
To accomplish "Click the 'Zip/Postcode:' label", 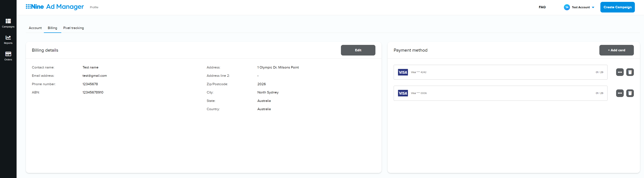I will (x=217, y=84).
